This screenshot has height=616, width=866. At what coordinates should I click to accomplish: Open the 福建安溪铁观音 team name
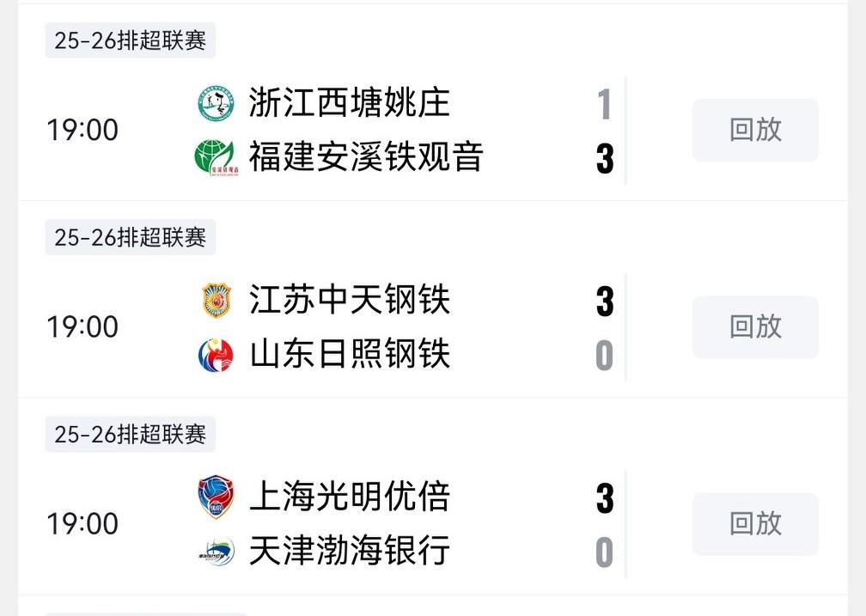[x=366, y=157]
